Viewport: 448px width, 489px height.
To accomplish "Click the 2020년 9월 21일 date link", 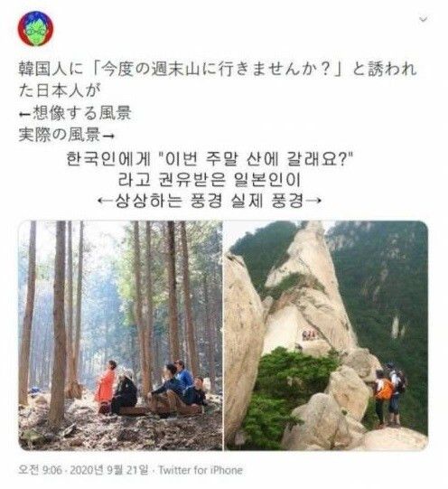I will coord(108,470).
